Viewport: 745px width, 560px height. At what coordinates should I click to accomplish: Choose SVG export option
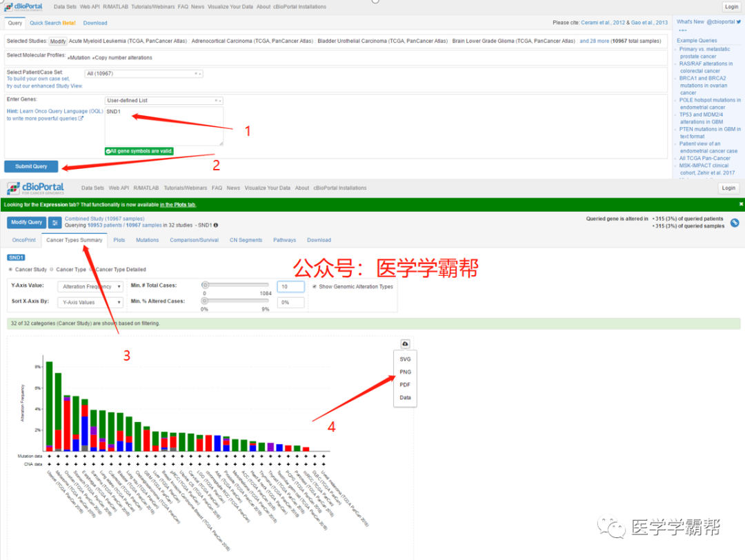(x=405, y=359)
